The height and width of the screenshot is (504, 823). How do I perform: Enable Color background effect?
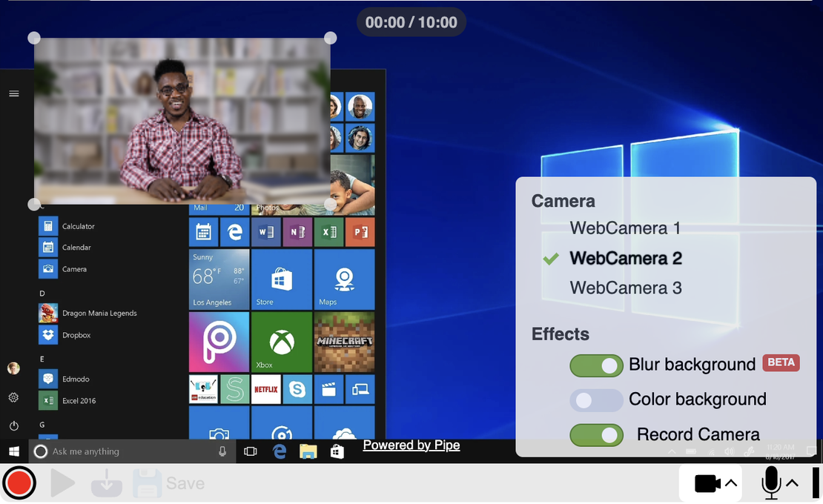click(596, 400)
